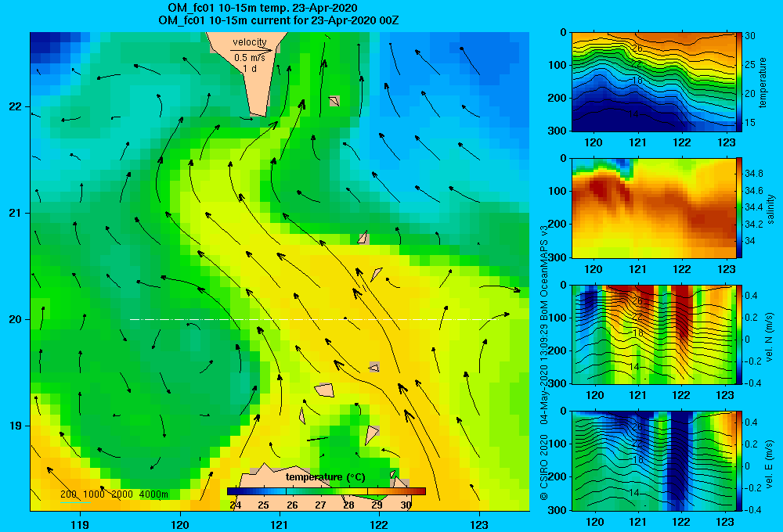Click the vertical "temperature" colorbar label
This screenshot has height=532, width=783.
[x=763, y=82]
